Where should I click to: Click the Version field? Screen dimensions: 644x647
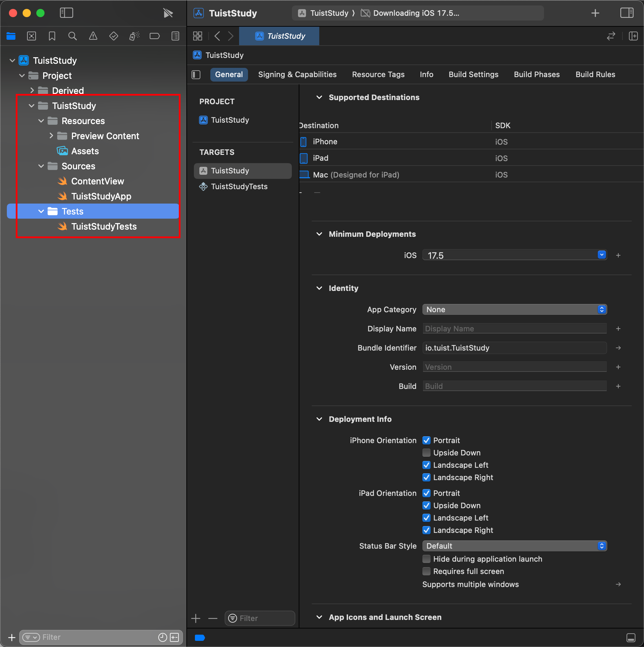click(515, 367)
